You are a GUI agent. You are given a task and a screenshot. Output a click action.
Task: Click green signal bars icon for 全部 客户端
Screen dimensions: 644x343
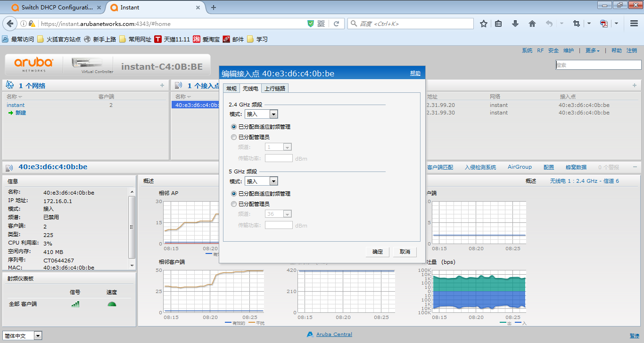[75, 304]
